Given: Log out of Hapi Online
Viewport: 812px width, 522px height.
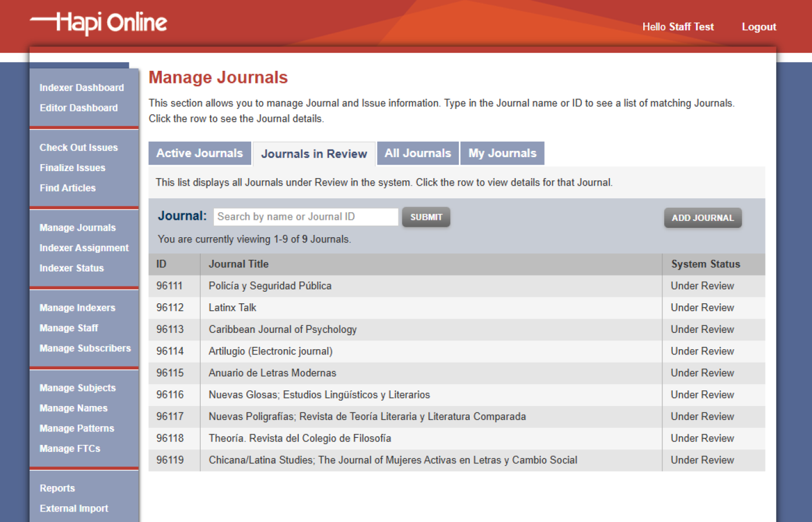Looking at the screenshot, I should [759, 26].
